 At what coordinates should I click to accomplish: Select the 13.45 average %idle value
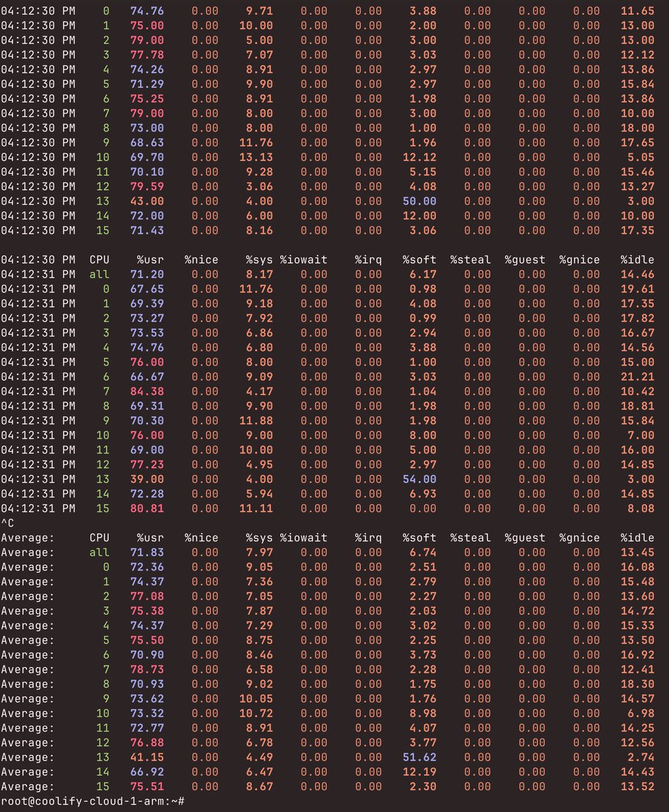point(638,553)
